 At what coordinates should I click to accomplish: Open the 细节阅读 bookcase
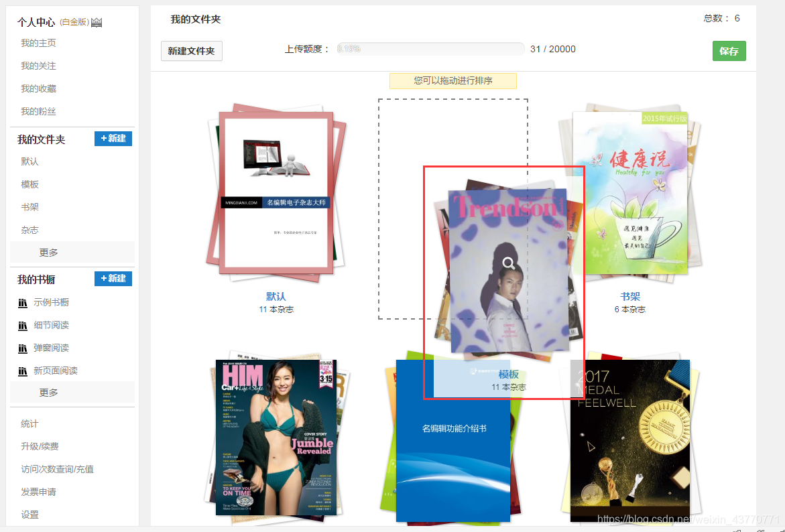(x=51, y=326)
